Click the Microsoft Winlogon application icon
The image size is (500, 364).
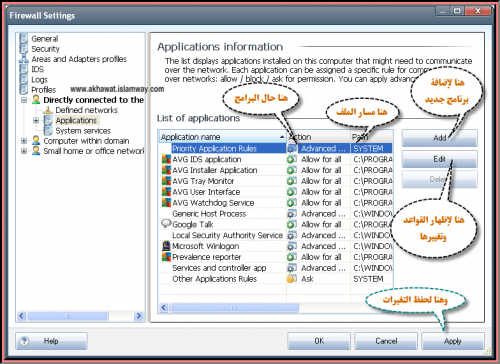[166, 246]
